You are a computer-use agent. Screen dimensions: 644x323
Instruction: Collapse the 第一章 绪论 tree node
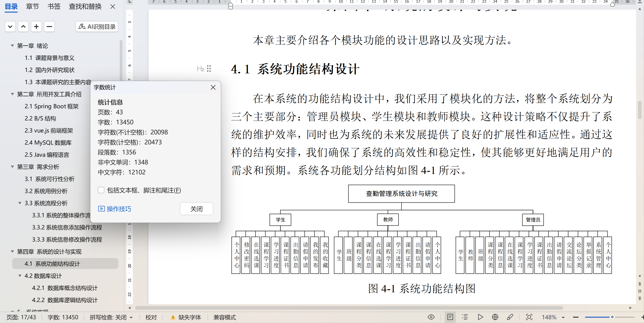point(12,46)
